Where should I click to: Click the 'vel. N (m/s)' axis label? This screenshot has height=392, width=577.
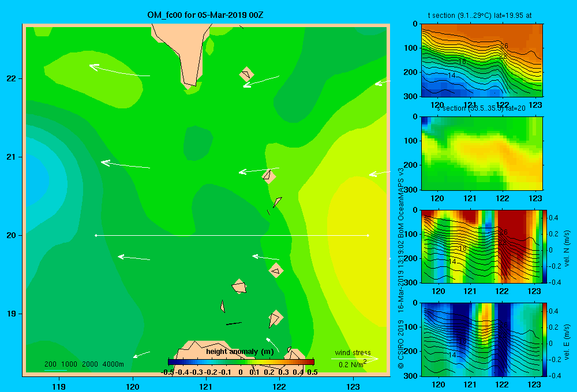coord(567,248)
